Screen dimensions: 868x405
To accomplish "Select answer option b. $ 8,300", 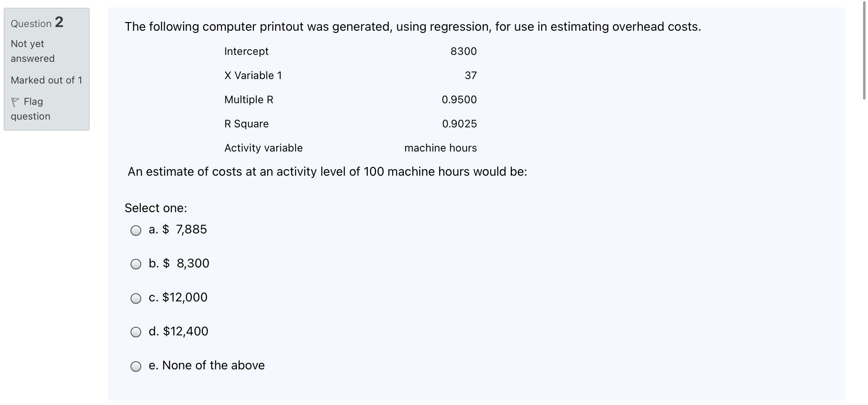I will tap(136, 264).
